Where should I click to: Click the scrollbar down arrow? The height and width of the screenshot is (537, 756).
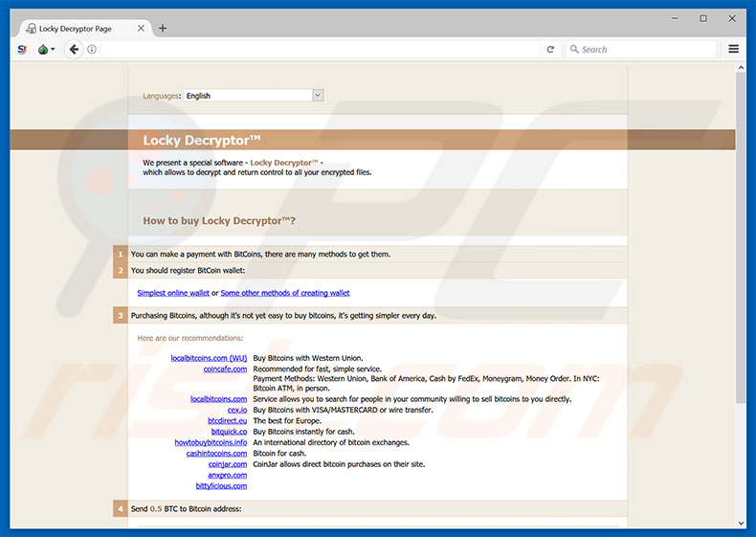741,524
